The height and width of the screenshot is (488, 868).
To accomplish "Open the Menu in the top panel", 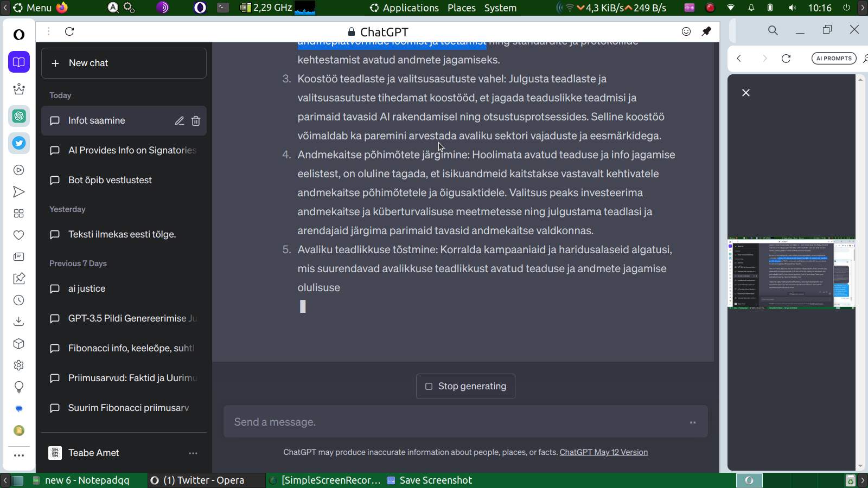I will (33, 8).
